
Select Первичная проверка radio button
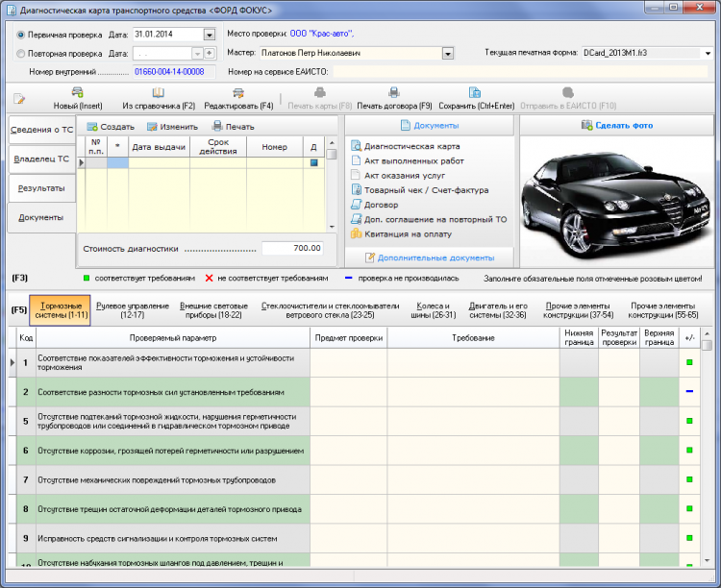tap(22, 35)
